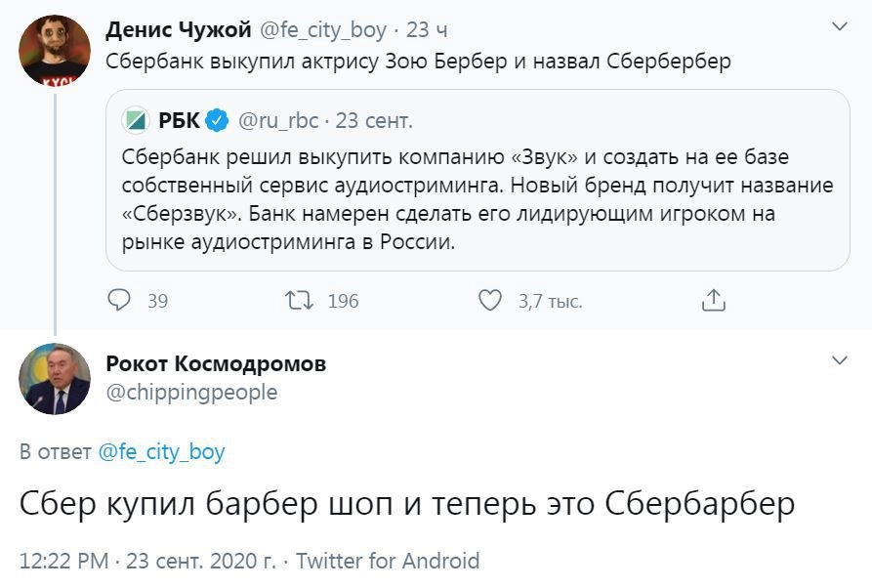Click the RBC logo avatar icon
This screenshot has width=872, height=588.
[x=135, y=121]
